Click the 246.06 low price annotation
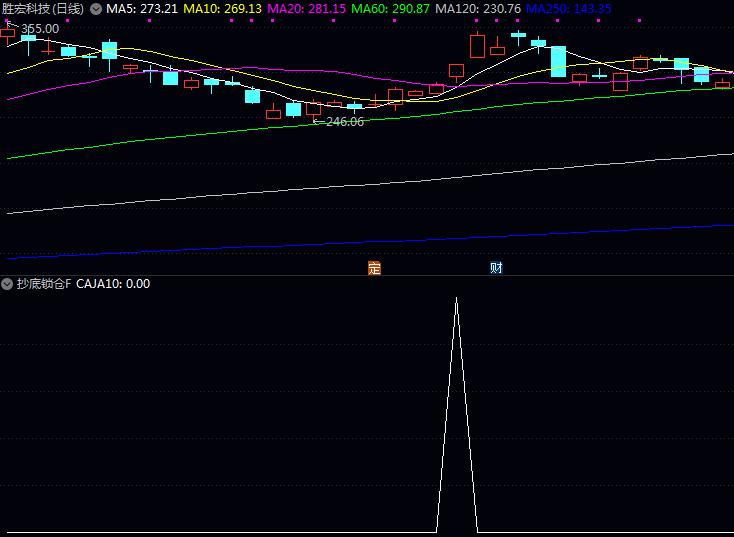The image size is (734, 537). 344,122
